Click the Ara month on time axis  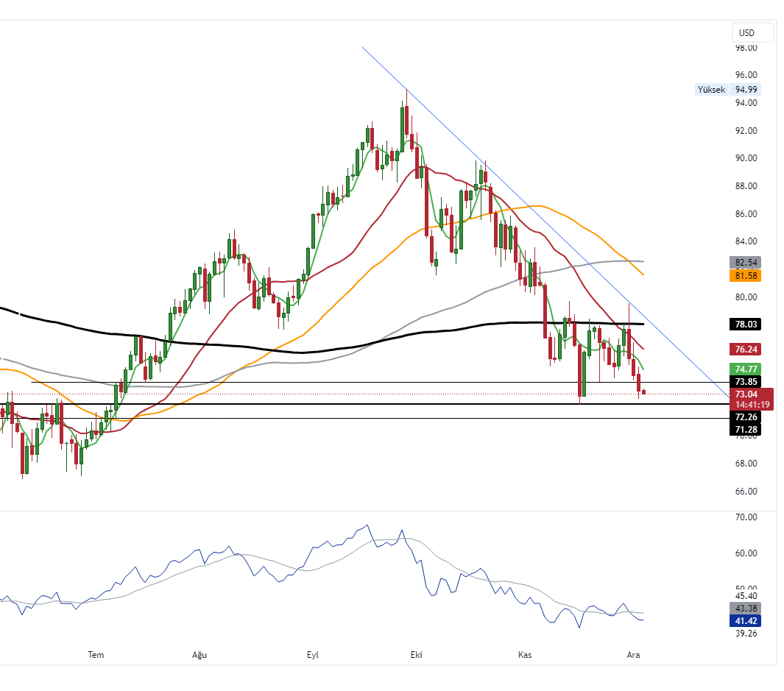(632, 654)
